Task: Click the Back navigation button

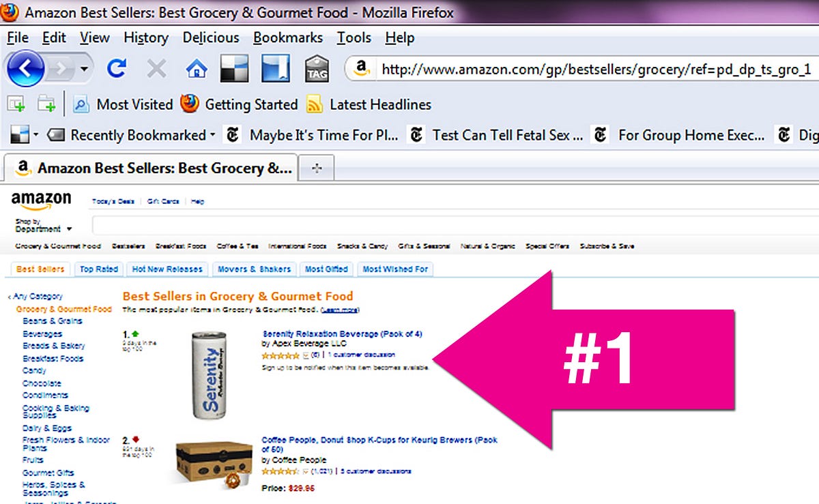Action: click(x=26, y=69)
